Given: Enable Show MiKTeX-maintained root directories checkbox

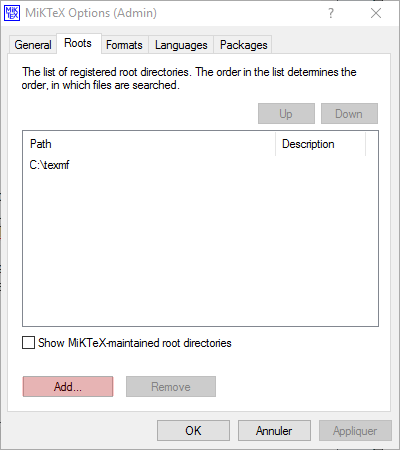Looking at the screenshot, I should pyautogui.click(x=28, y=343).
